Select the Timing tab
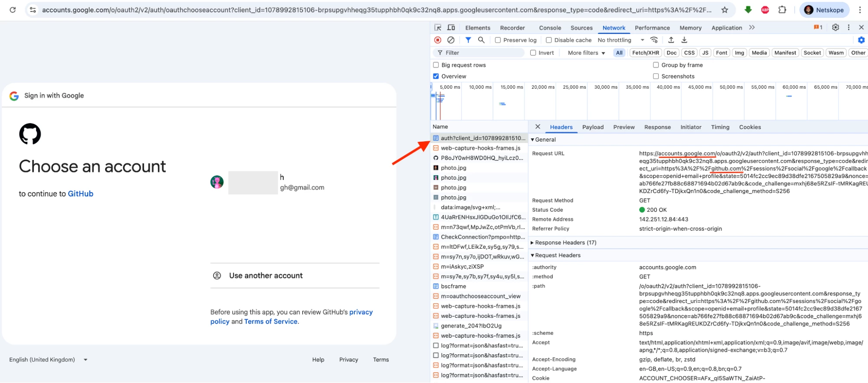 click(x=720, y=127)
